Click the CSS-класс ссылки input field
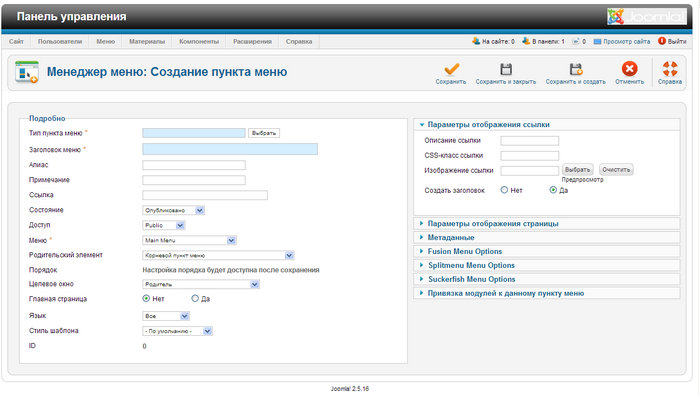The width and height of the screenshot is (700, 395). pos(529,156)
